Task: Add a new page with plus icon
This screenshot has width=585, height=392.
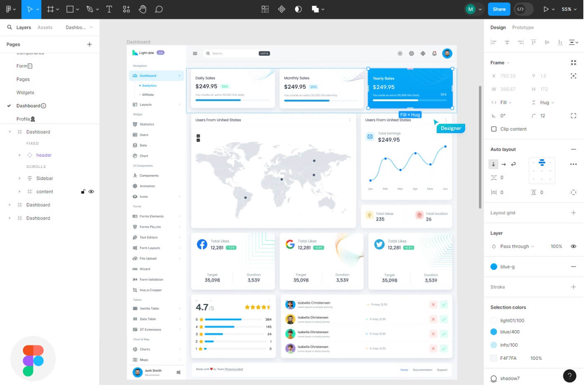Action: [x=89, y=45]
